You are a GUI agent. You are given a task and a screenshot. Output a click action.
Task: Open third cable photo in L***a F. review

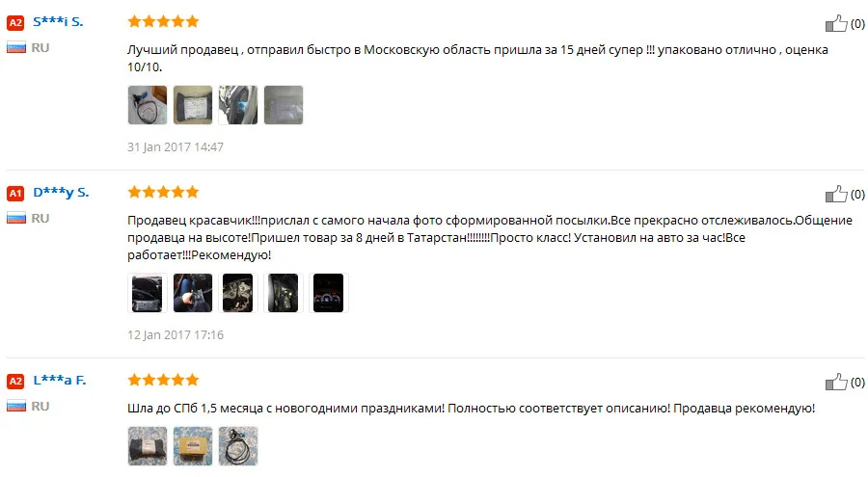point(238,445)
